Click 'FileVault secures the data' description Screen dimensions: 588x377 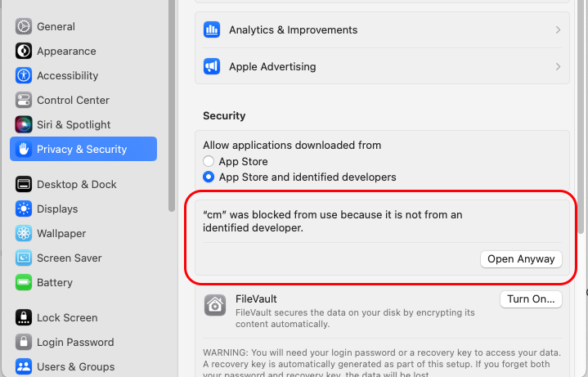point(355,318)
